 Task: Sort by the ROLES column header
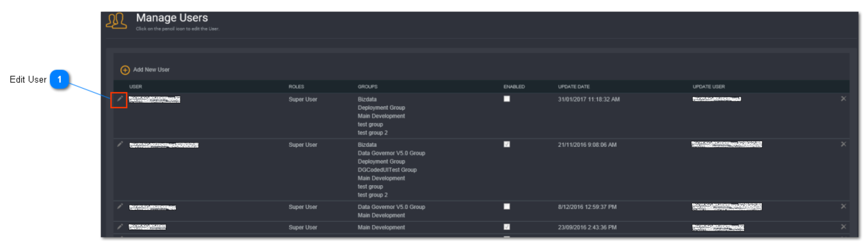click(296, 86)
